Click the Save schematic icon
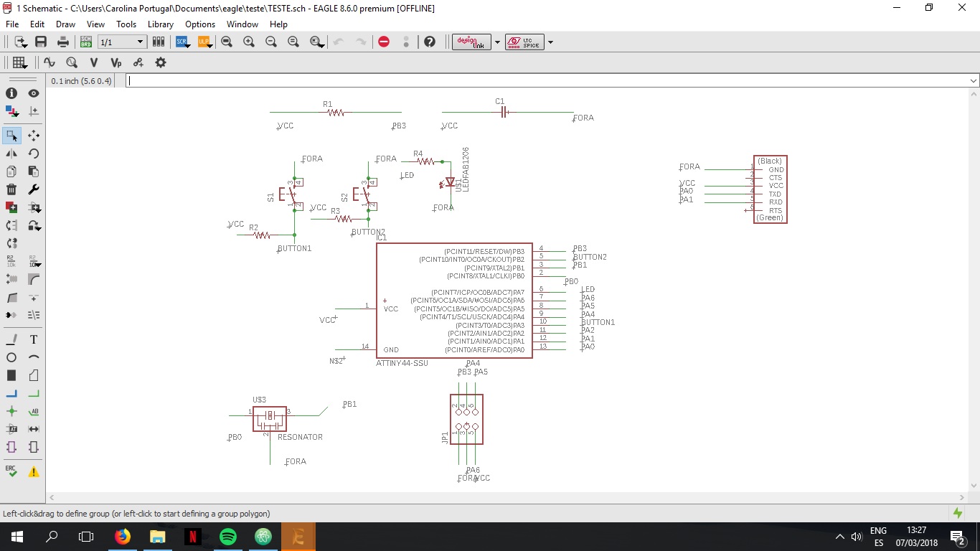This screenshot has width=980, height=551. point(41,42)
